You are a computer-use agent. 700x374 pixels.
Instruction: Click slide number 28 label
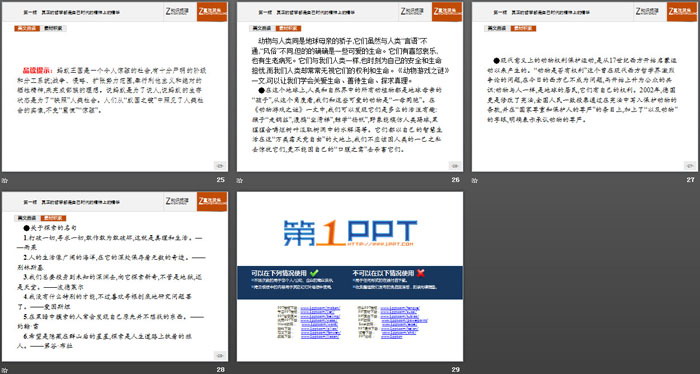click(221, 370)
